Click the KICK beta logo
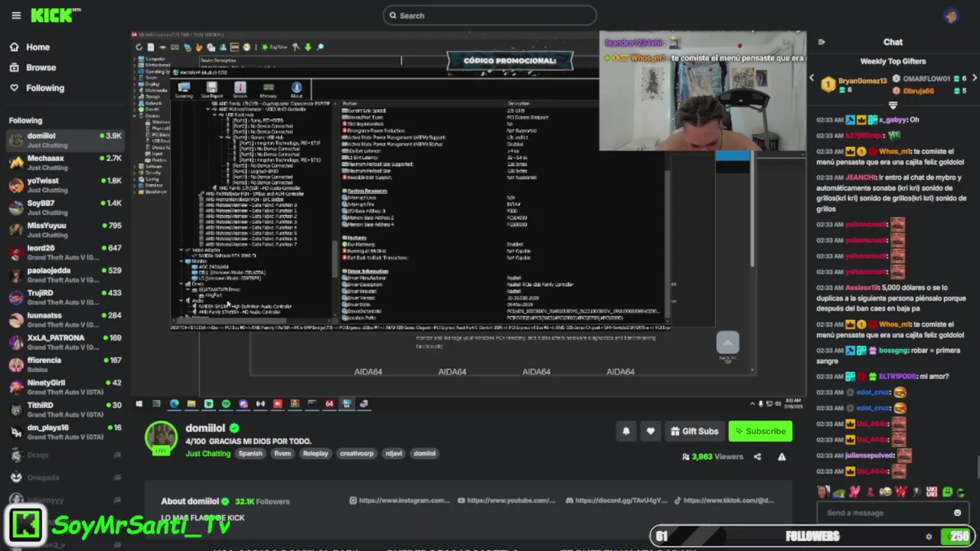This screenshot has width=980, height=551. (56, 15)
